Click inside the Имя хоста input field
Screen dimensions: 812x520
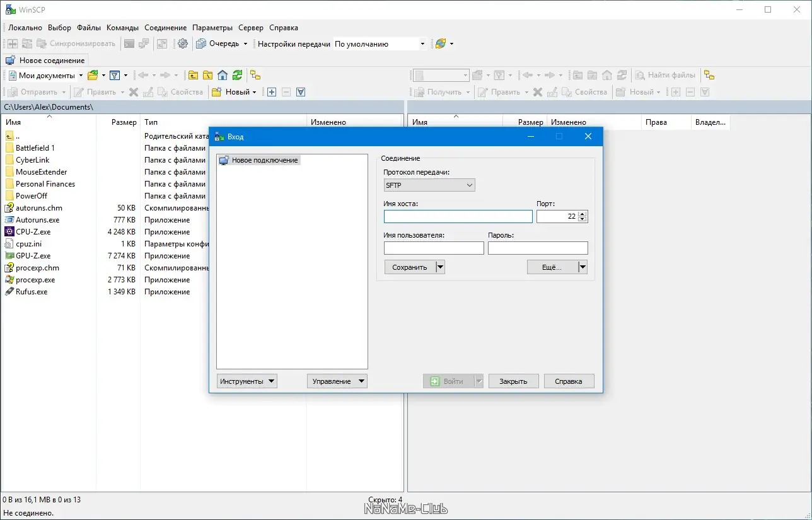coord(457,216)
